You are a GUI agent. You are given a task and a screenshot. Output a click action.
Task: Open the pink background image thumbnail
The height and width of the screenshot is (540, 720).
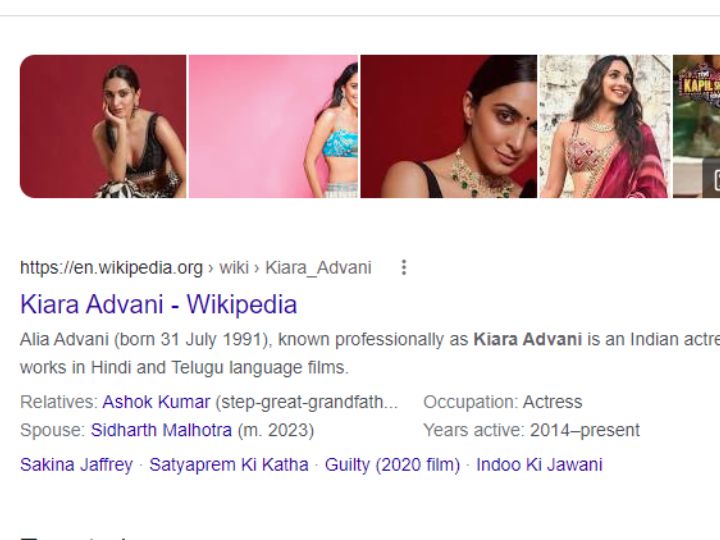pos(273,126)
